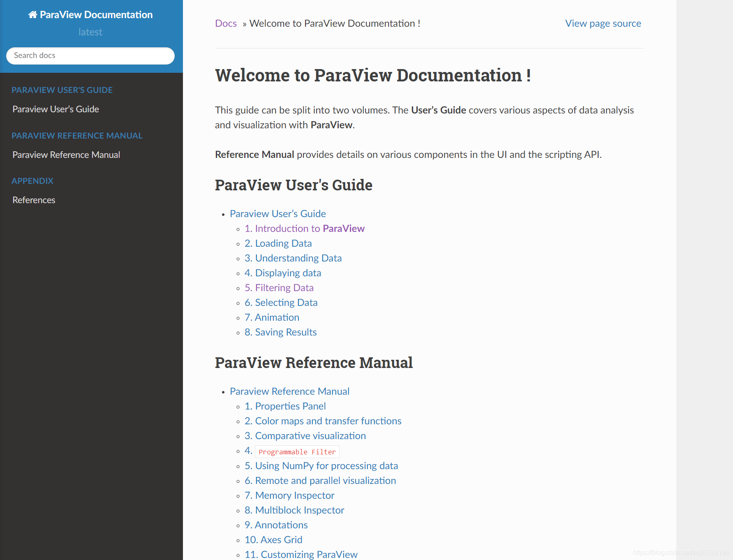Open chapter 10. Axes Grid
The image size is (733, 560).
[x=273, y=539]
